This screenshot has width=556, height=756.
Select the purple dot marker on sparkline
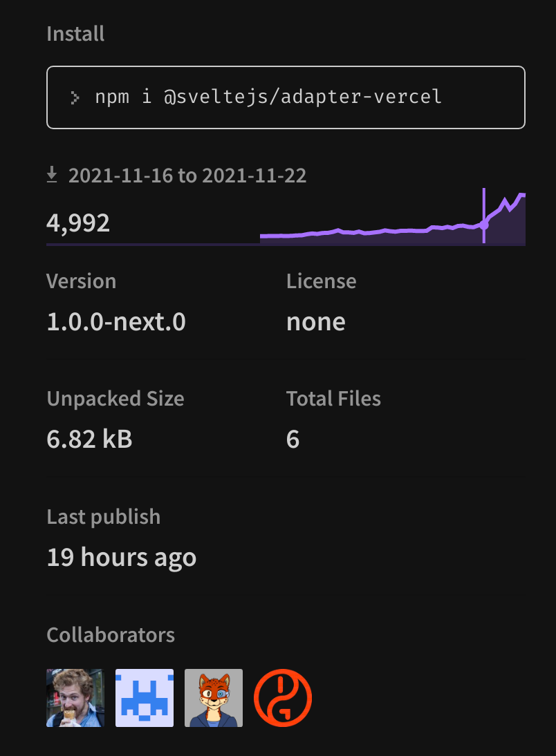pos(484,225)
